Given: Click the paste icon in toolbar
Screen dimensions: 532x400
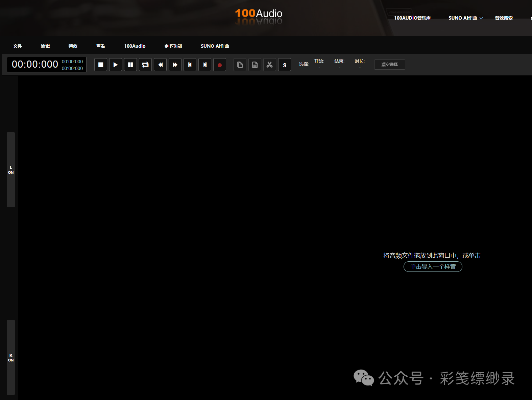Looking at the screenshot, I should [255, 65].
